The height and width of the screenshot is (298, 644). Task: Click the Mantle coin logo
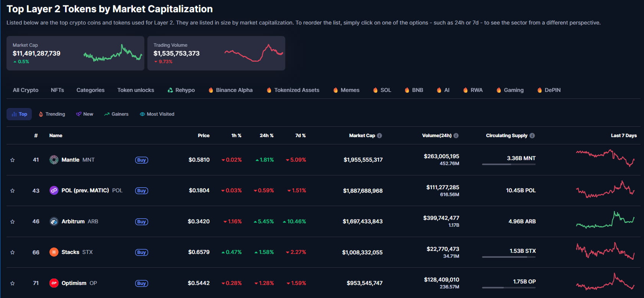pyautogui.click(x=54, y=160)
